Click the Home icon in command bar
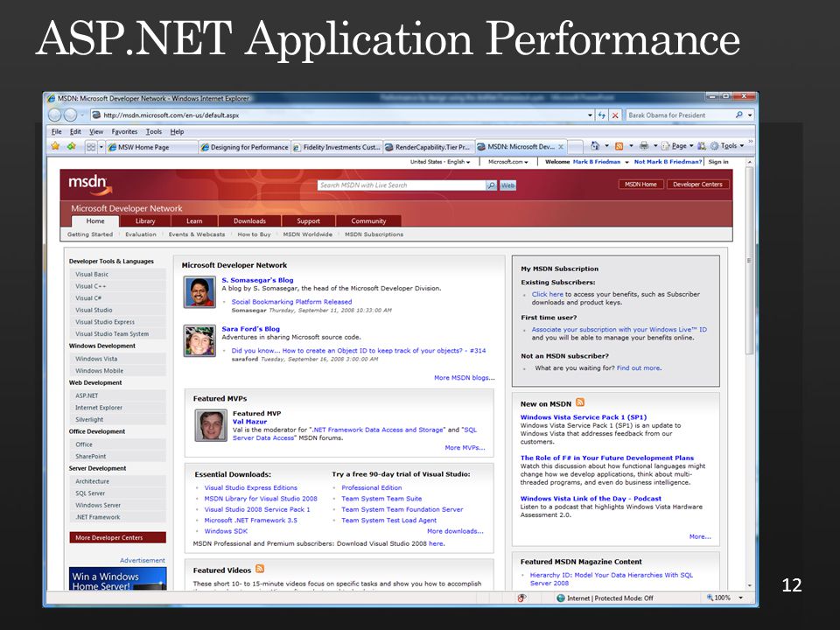The height and width of the screenshot is (630, 840). [x=595, y=146]
